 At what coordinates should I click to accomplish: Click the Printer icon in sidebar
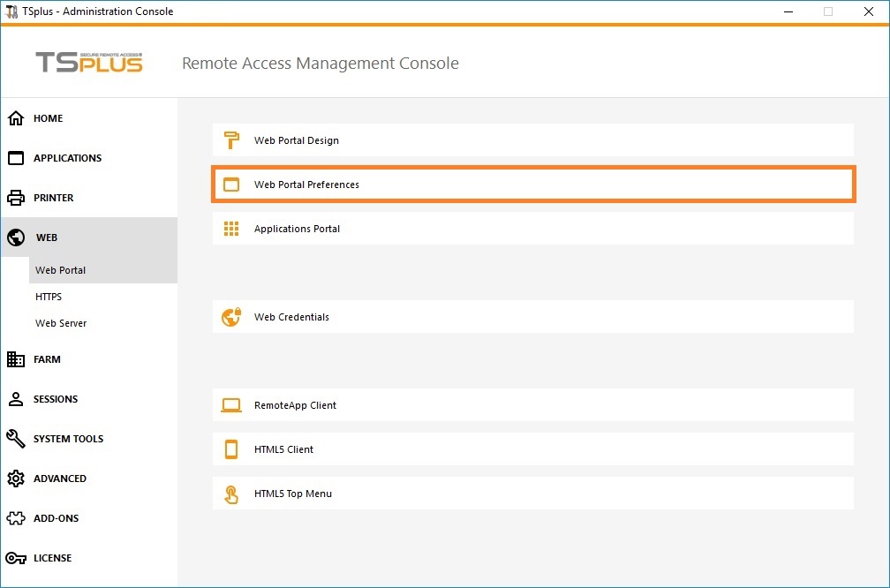point(16,198)
